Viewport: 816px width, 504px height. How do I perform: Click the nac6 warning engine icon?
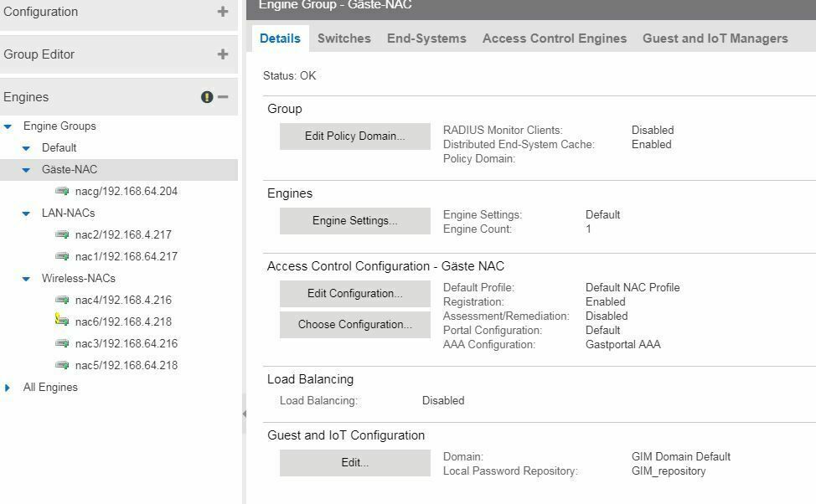pos(62,321)
